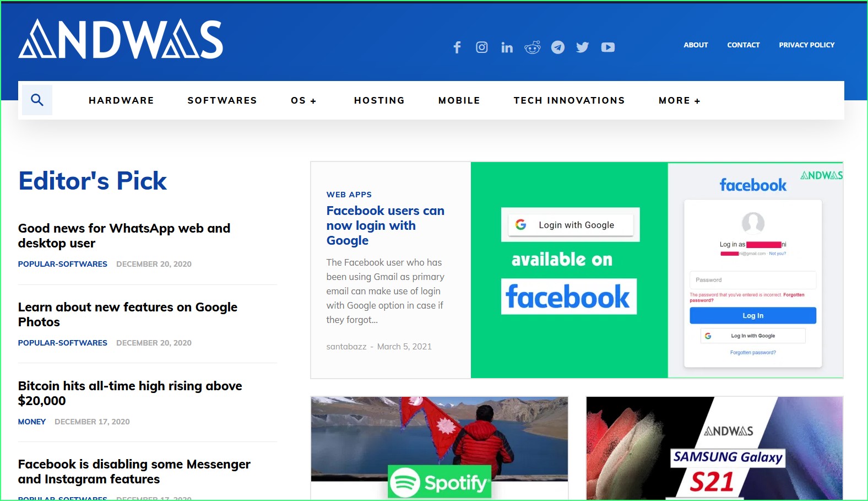Open the Twitter social icon
Viewport: 868px width, 501px height.
tap(583, 47)
